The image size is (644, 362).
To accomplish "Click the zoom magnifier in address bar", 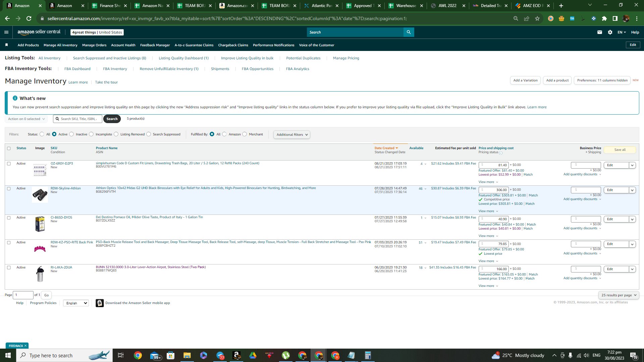I will click(516, 18).
